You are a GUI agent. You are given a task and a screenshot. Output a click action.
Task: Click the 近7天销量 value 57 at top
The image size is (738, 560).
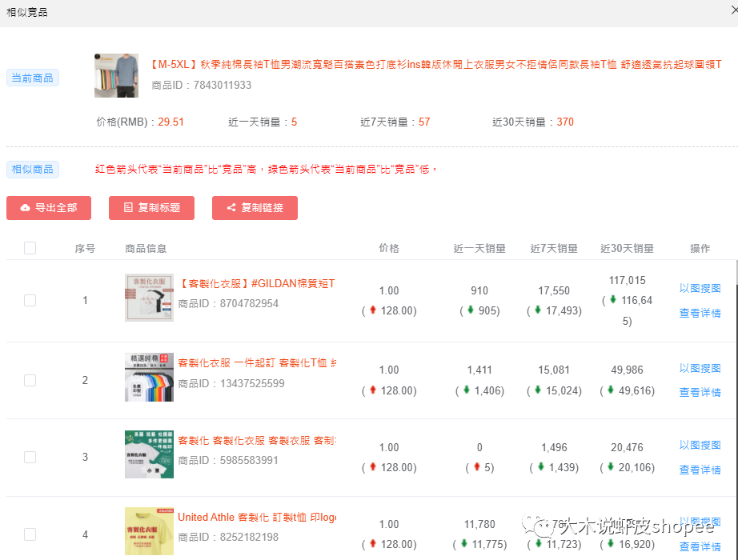[424, 122]
